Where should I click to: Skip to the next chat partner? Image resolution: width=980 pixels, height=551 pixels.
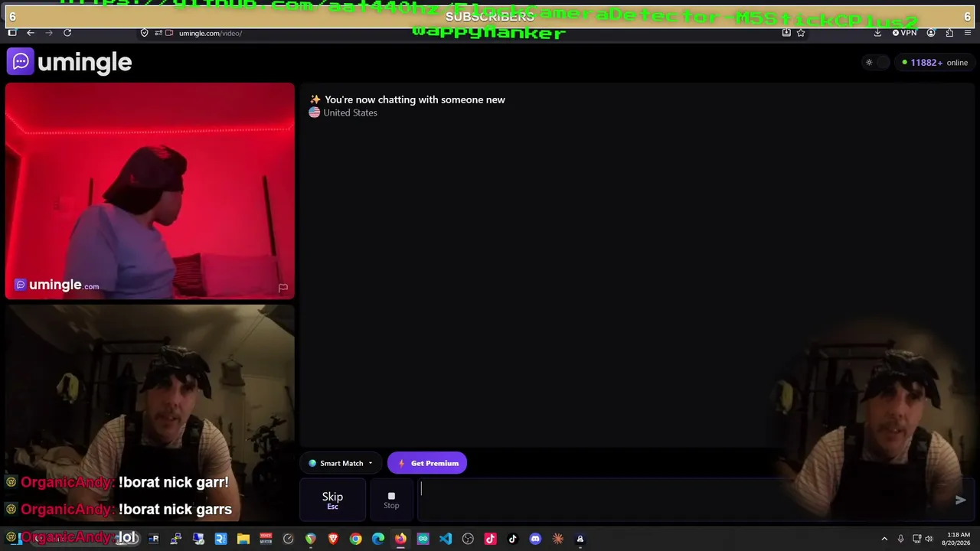pos(332,499)
